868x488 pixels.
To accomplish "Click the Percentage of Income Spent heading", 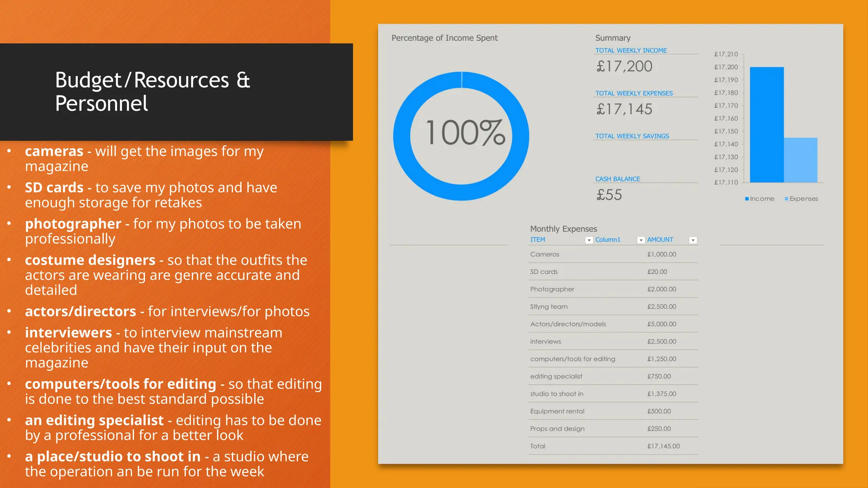I will click(x=444, y=38).
